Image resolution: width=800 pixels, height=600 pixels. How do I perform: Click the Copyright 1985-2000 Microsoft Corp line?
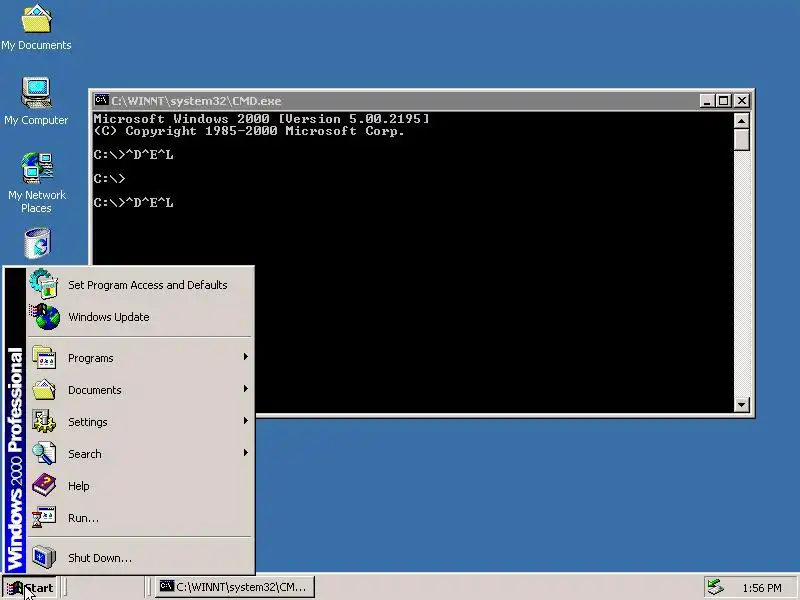click(249, 131)
